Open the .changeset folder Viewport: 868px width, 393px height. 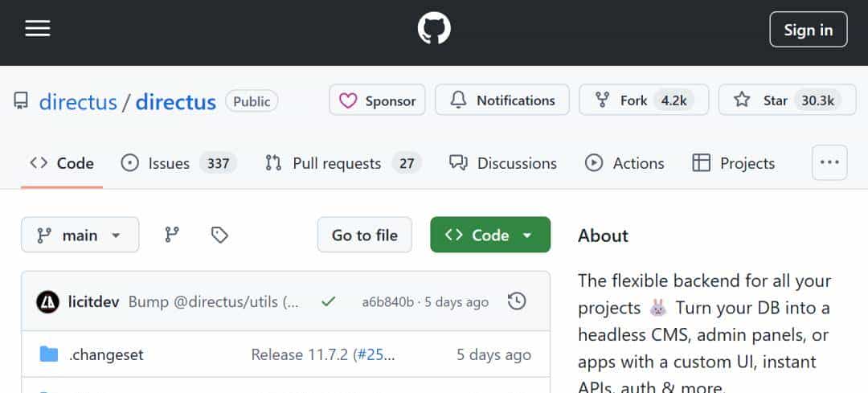[106, 354]
